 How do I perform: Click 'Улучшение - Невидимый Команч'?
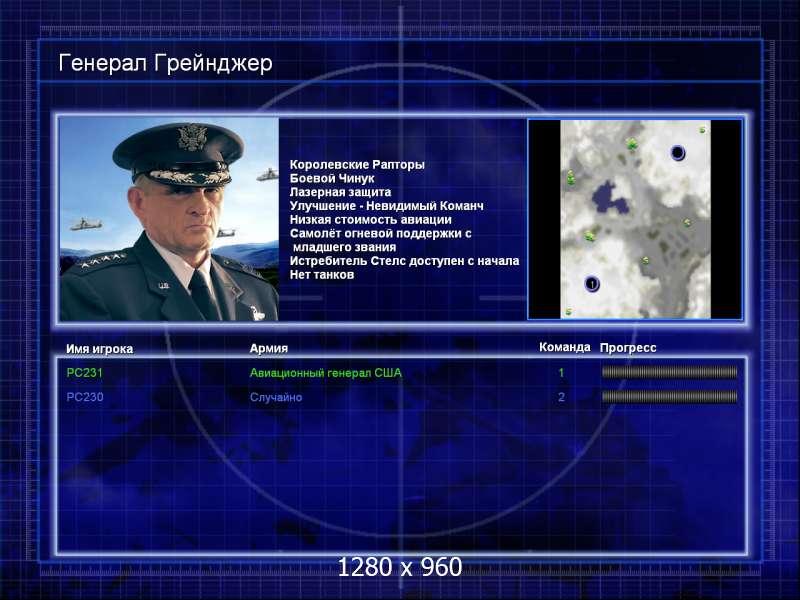click(386, 206)
